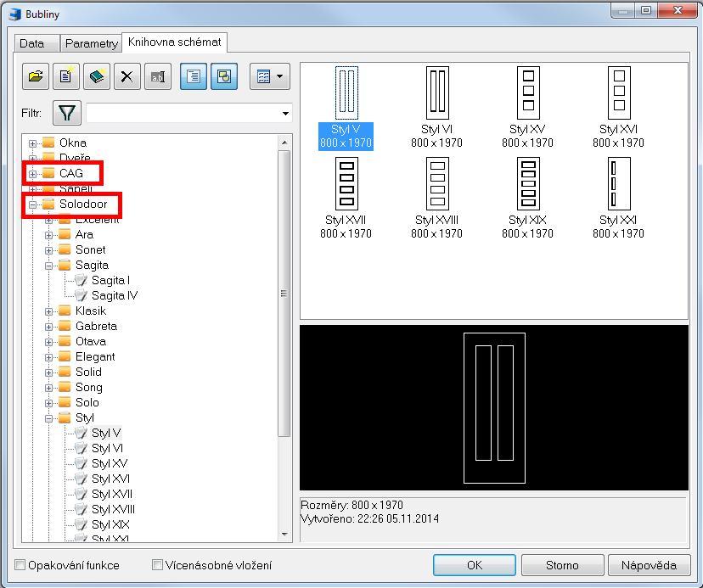Select Styl VI in tree
Image resolution: width=703 pixels, height=588 pixels.
pyautogui.click(x=107, y=448)
